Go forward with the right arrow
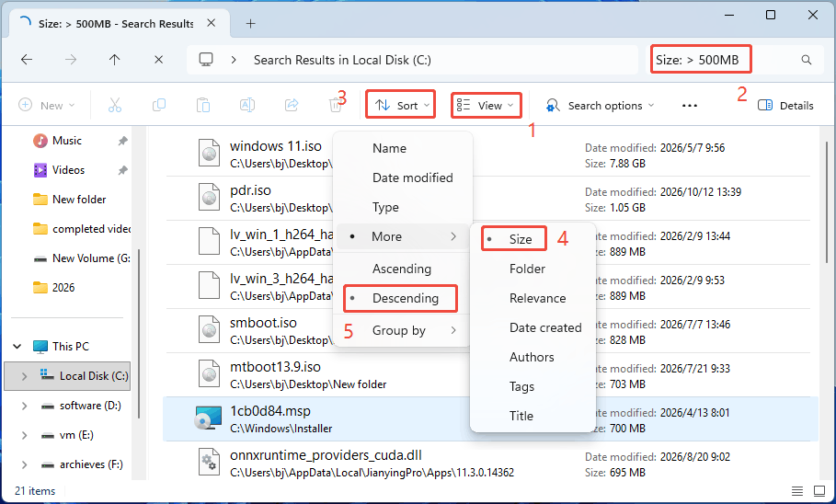Image resolution: width=836 pixels, height=504 pixels. tap(71, 60)
